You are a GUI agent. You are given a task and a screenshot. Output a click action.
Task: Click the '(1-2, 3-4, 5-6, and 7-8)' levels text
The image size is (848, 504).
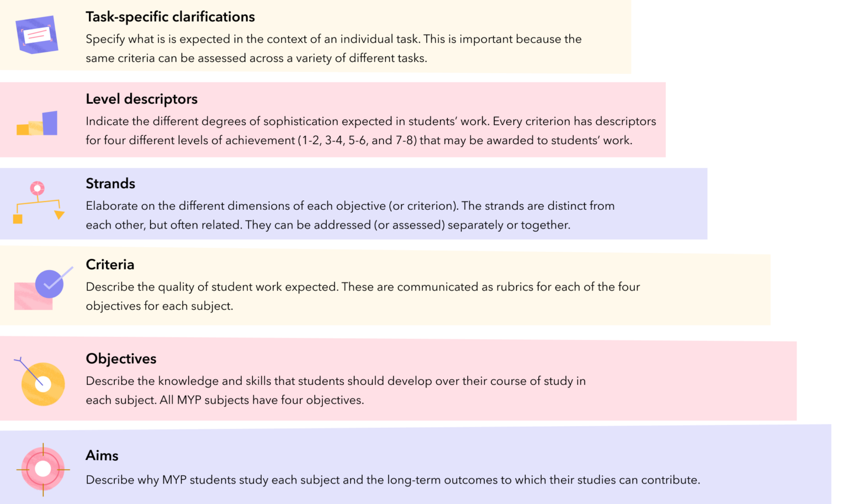[358, 141]
